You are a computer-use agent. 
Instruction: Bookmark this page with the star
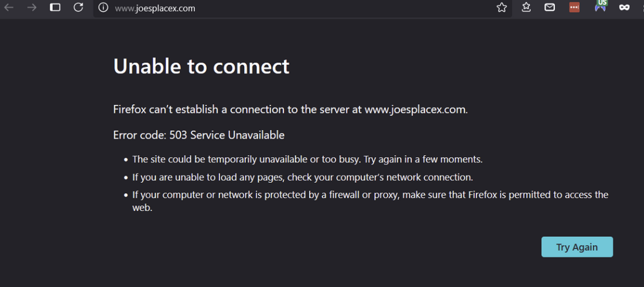pyautogui.click(x=502, y=8)
